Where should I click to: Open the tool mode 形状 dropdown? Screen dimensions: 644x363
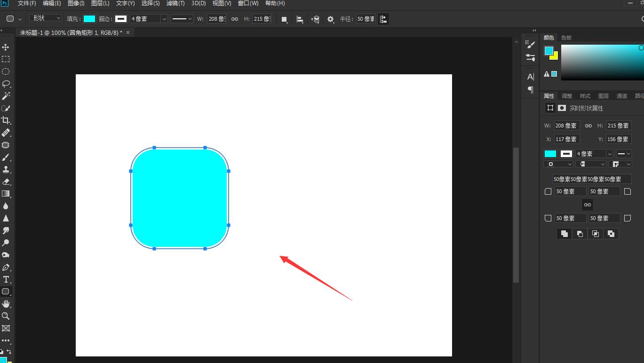pos(46,18)
